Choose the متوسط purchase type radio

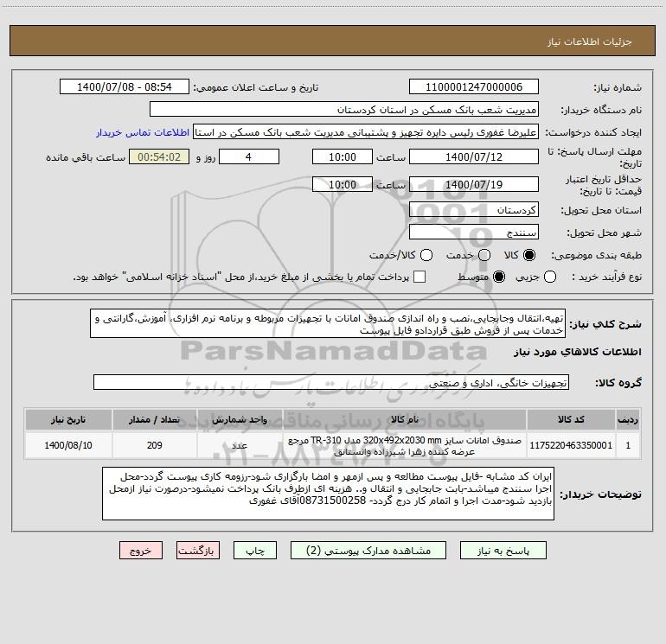point(499,277)
